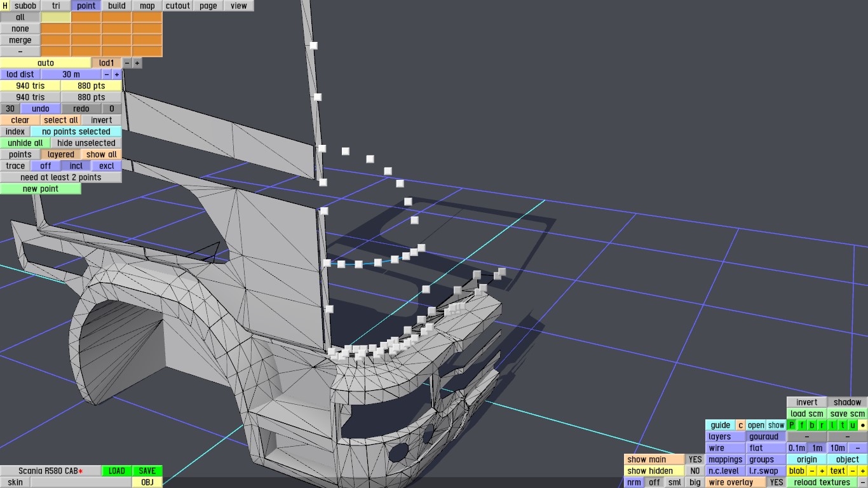Toggle the green f layer button

(802, 425)
